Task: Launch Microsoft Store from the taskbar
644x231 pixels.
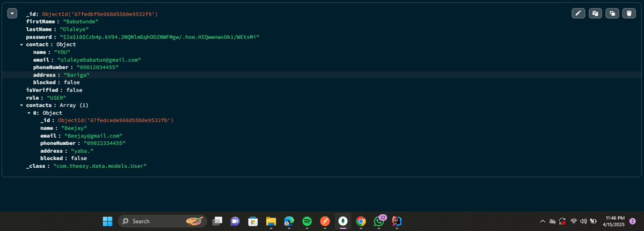Action: click(253, 221)
